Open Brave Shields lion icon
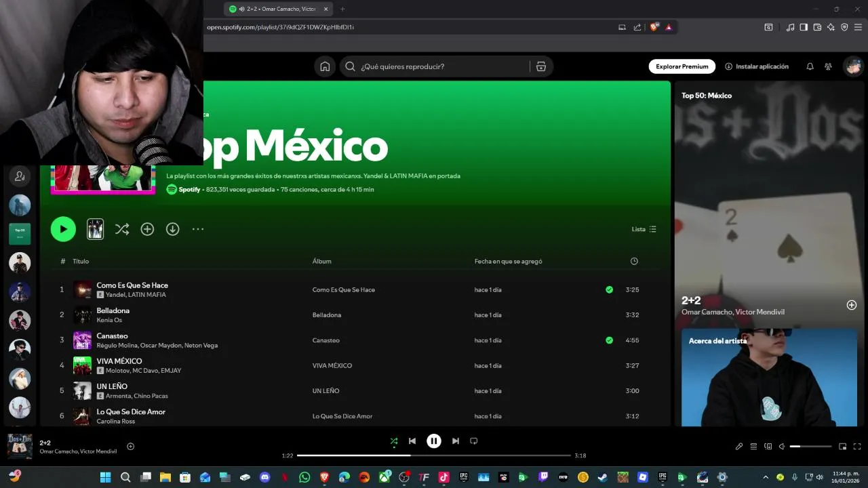 [x=654, y=27]
